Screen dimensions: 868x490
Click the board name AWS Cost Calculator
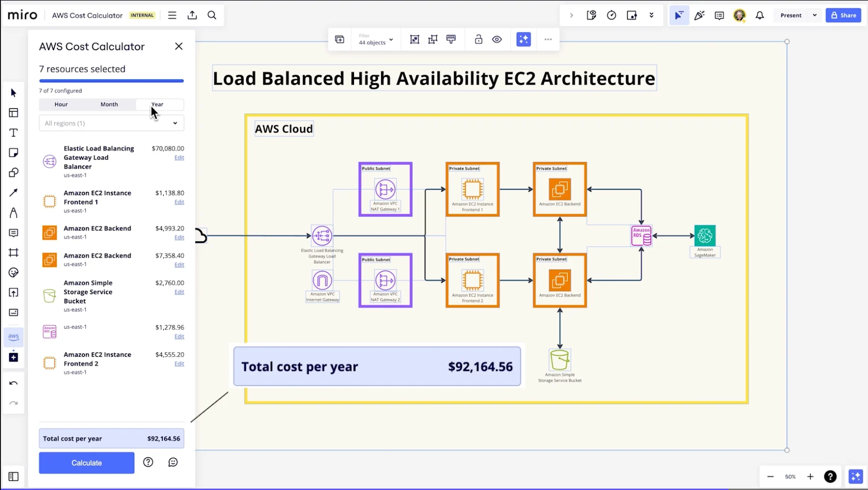tap(87, 15)
